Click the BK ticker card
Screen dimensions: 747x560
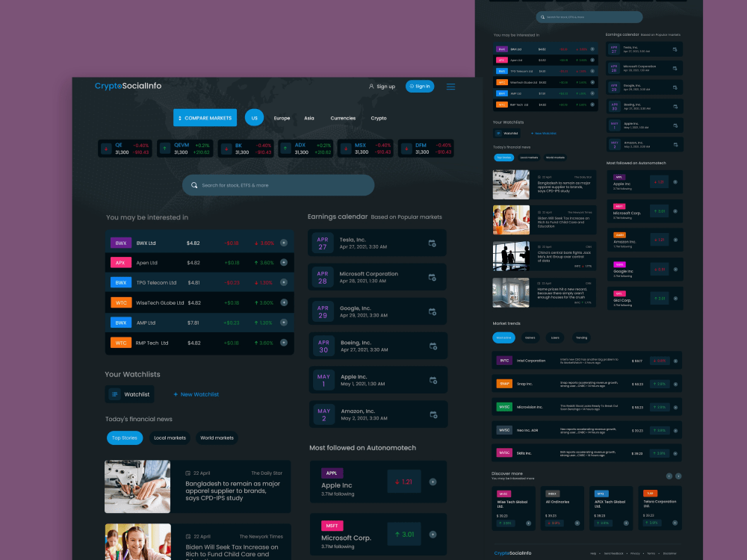(x=247, y=149)
